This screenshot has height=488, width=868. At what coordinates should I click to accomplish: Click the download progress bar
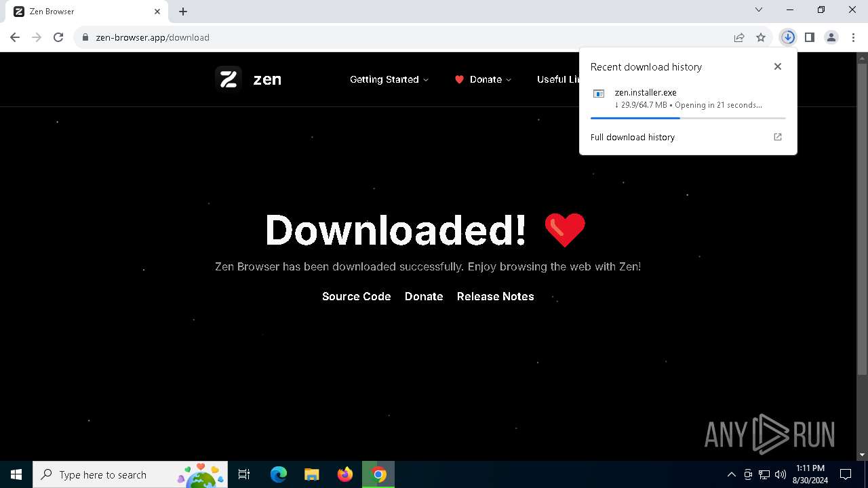pyautogui.click(x=688, y=118)
